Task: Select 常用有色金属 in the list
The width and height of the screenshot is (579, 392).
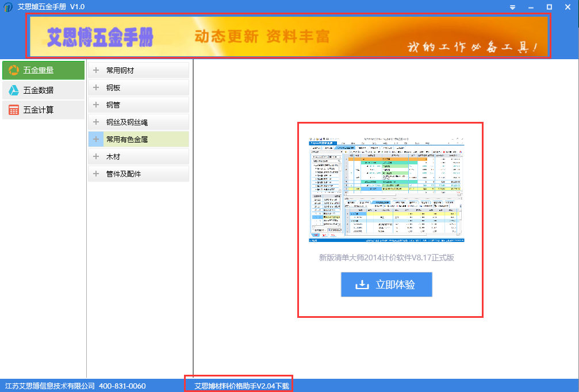Action: (126, 139)
